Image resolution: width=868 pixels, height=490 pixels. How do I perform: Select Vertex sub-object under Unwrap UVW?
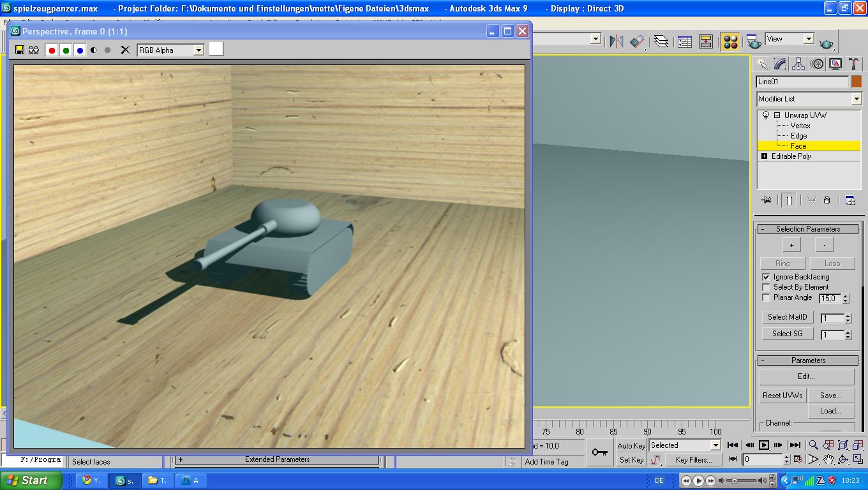[x=800, y=126]
